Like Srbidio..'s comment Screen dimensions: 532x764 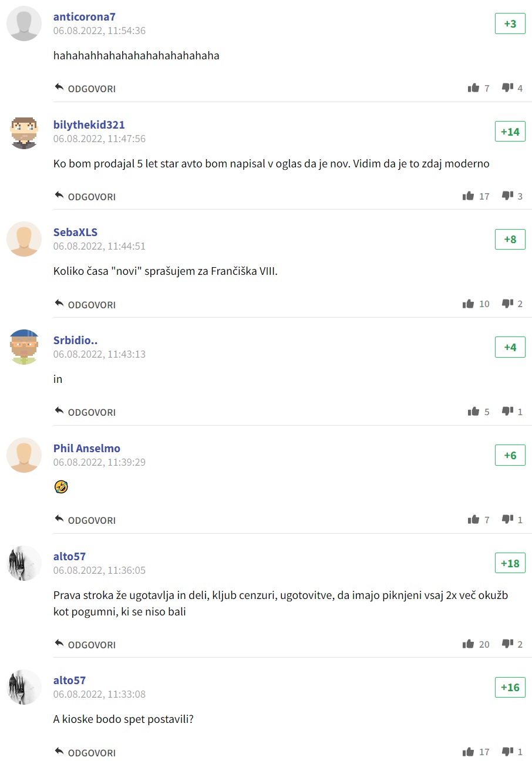[x=473, y=412]
